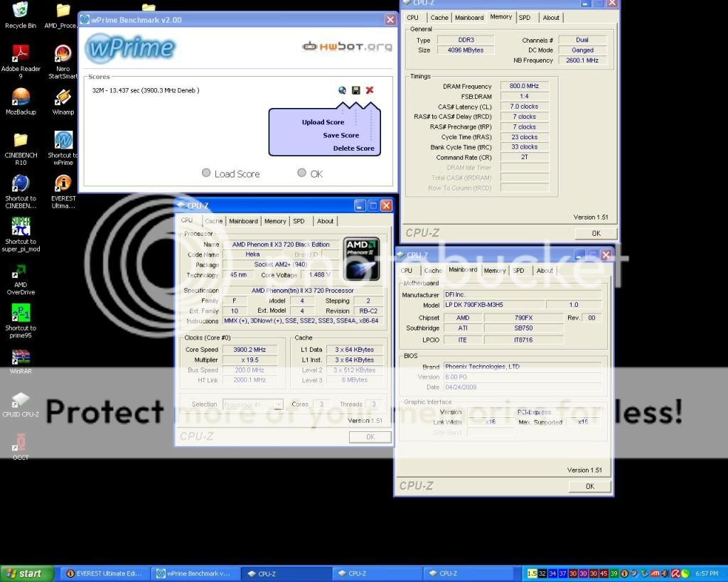Click the red Avira antivirus tray icon
This screenshot has height=582, width=728.
(675, 573)
